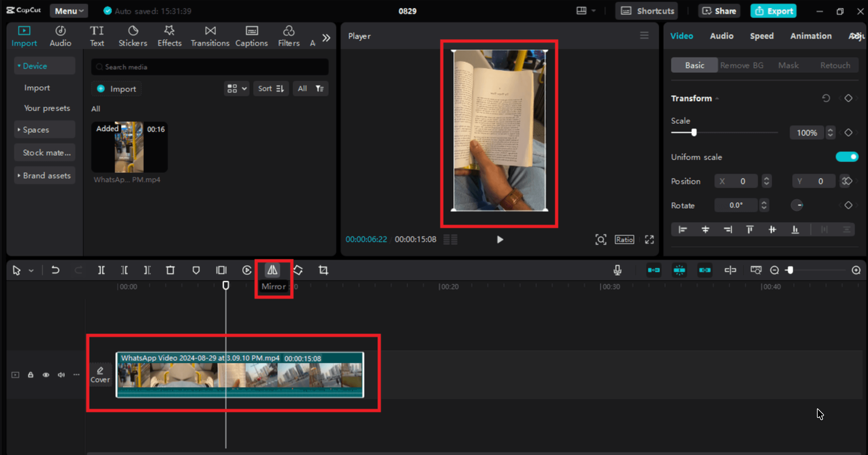This screenshot has height=455, width=868.
Task: Open the Menu dropdown
Action: [69, 11]
